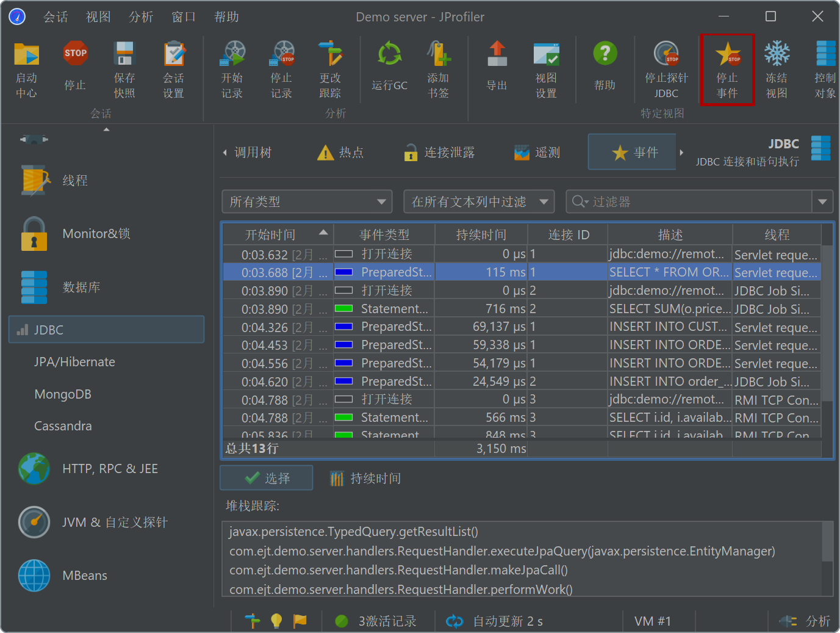Open 控制对象 toolbar icon

(x=825, y=70)
